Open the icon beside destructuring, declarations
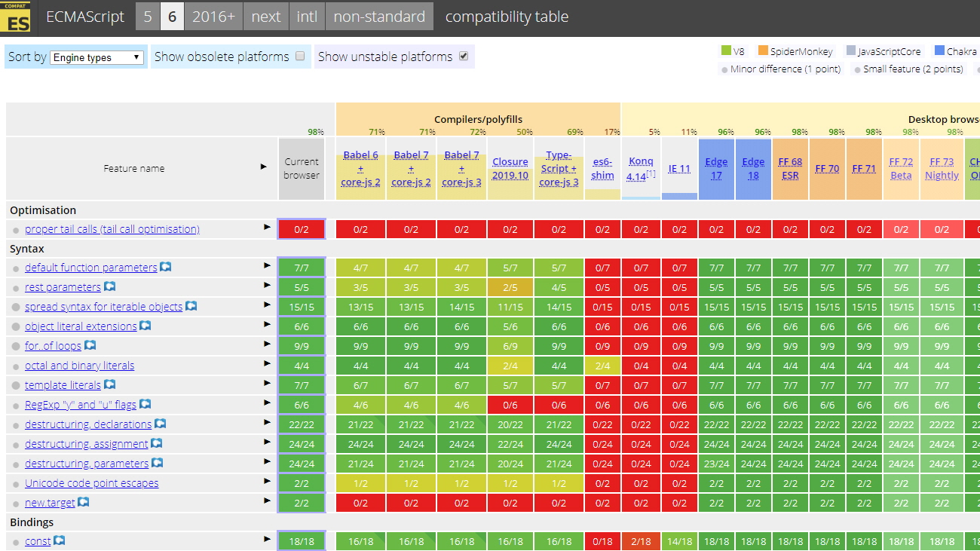Screen dimensions: 980x551 coord(161,424)
